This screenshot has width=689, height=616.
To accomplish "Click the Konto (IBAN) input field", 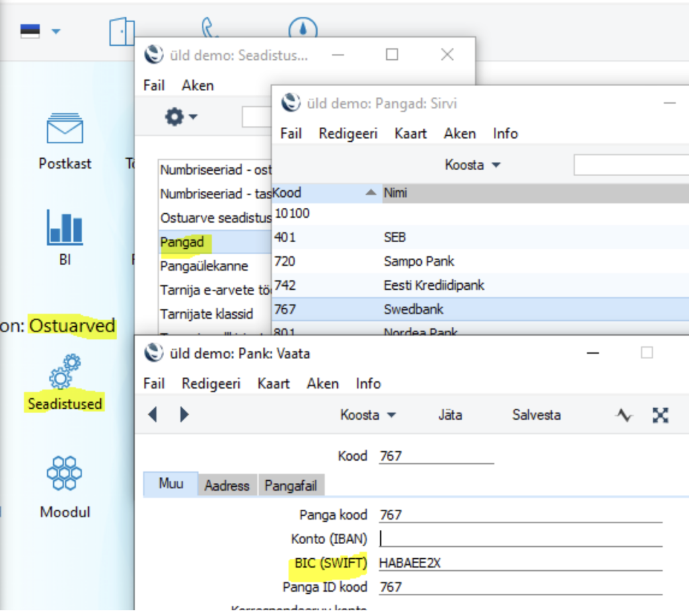I will 520,539.
